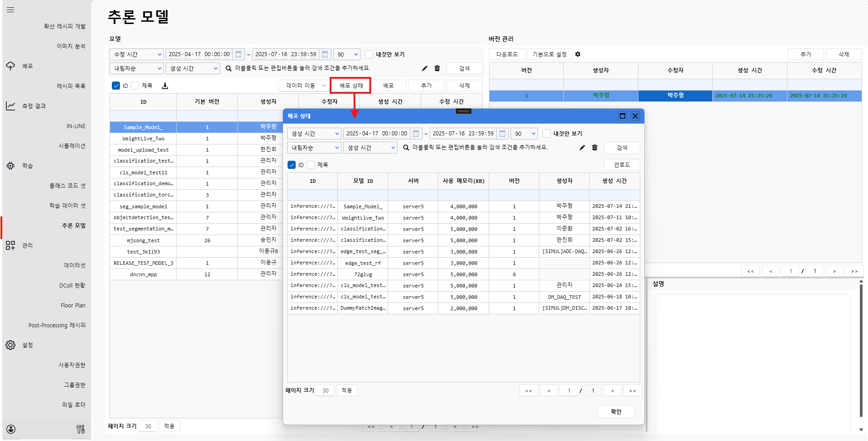Click the gear icon in 버전 관리
Screen dimensions: 868x441
(578, 54)
